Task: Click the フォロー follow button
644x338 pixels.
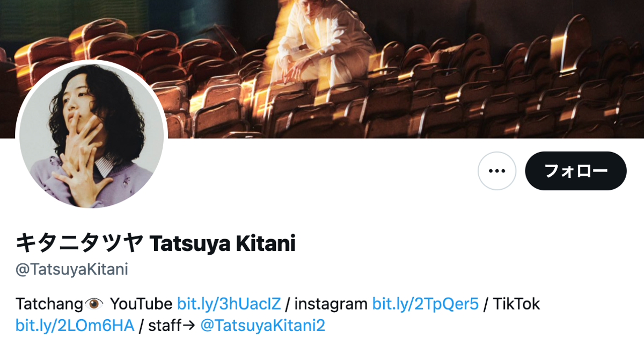Action: (x=576, y=171)
